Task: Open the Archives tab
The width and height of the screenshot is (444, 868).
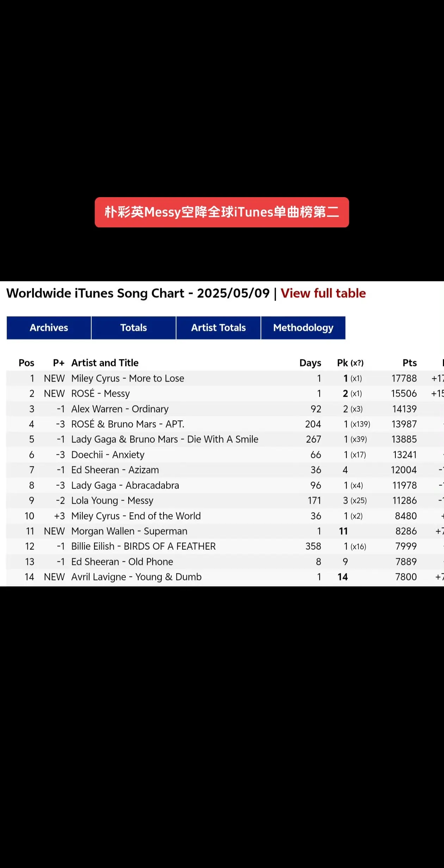Action: [49, 328]
